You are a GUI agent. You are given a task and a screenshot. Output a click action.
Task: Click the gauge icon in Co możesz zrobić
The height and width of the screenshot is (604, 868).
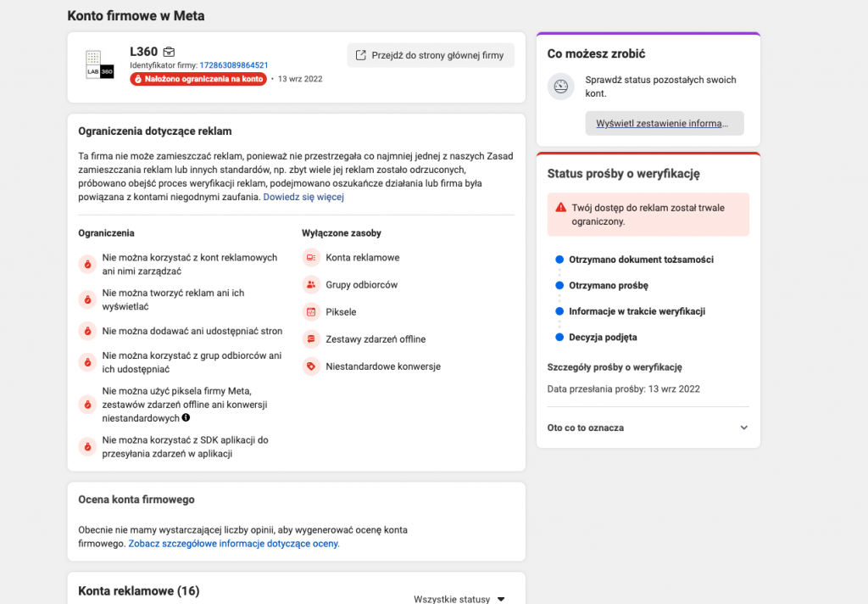(560, 87)
